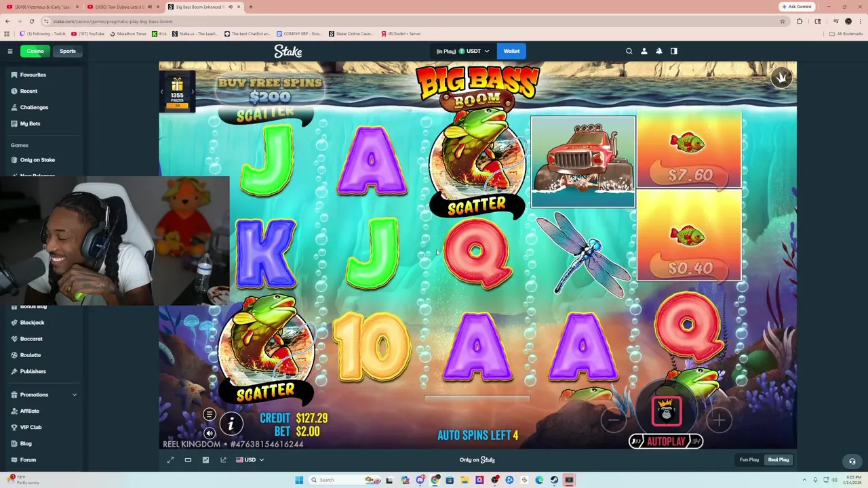Image resolution: width=868 pixels, height=488 pixels.
Task: Bookmark this page with the star
Action: point(782,21)
